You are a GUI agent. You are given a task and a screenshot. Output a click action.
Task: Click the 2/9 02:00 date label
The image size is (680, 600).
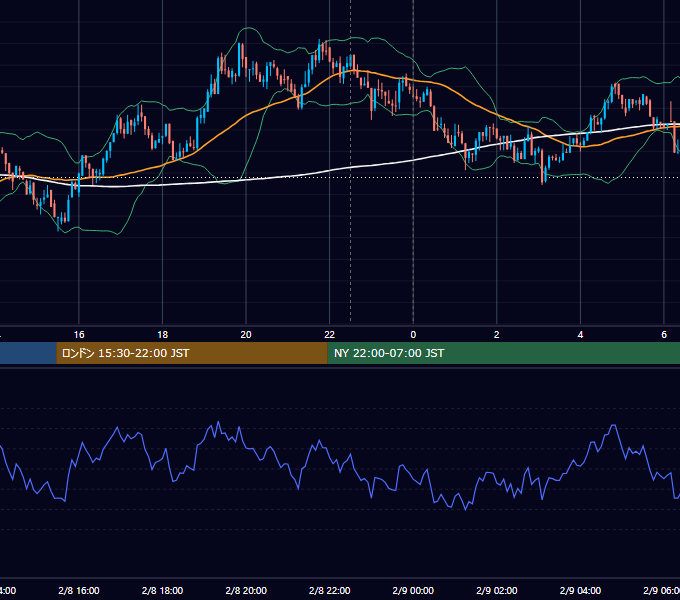pyautogui.click(x=497, y=590)
